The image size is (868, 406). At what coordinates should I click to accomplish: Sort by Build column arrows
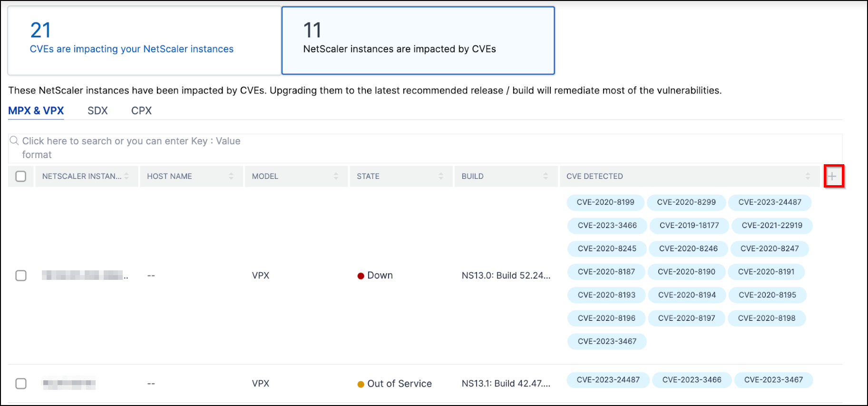pos(546,176)
